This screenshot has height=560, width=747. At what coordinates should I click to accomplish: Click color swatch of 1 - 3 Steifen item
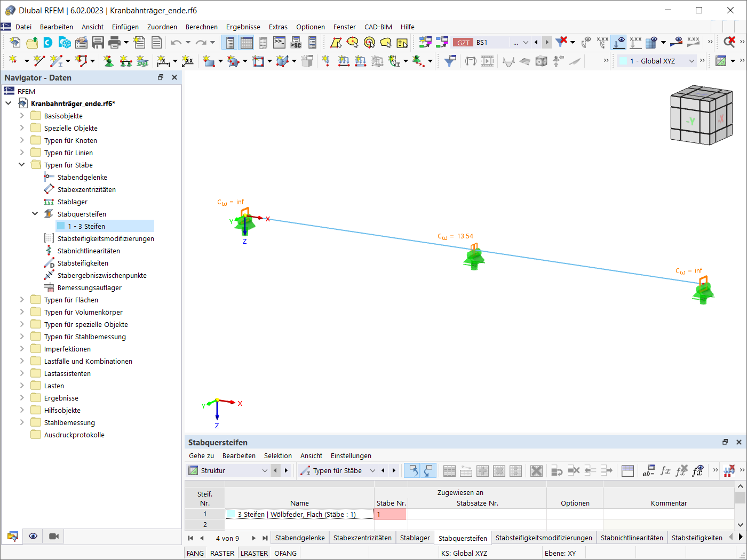(61, 226)
